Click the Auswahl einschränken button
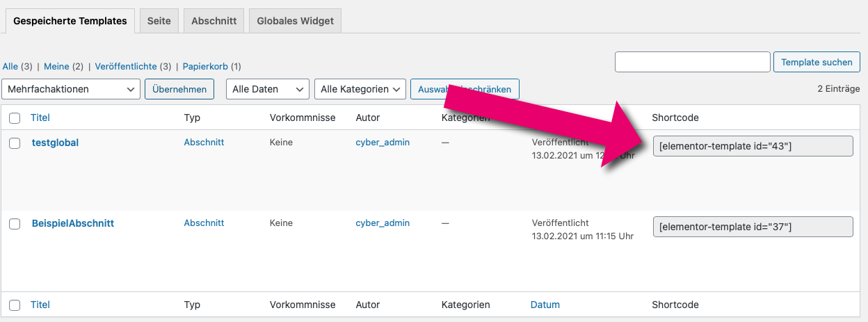This screenshot has height=322, width=868. [x=465, y=89]
